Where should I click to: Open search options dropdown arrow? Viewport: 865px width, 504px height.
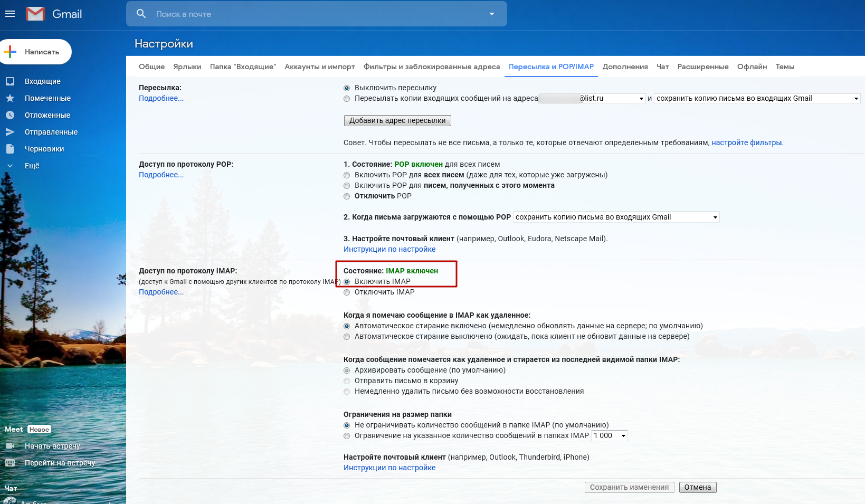click(x=492, y=14)
